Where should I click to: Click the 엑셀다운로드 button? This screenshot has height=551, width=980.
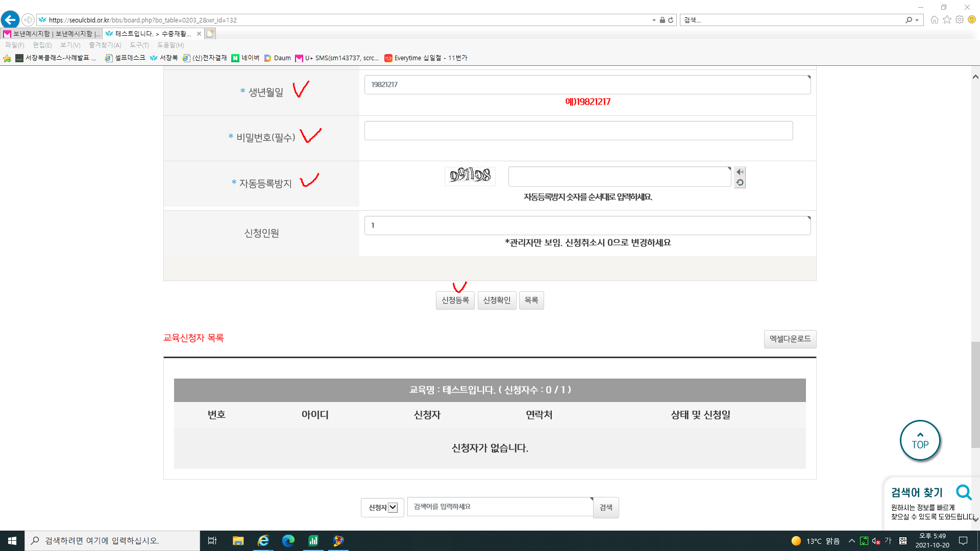(x=790, y=339)
